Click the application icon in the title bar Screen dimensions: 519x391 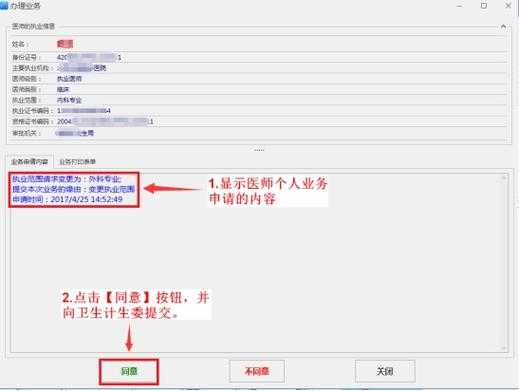4,5
